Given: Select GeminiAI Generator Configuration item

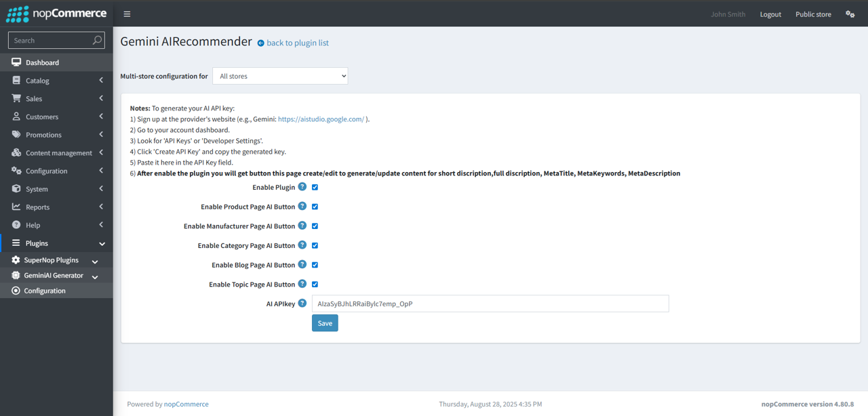Looking at the screenshot, I should [56, 291].
